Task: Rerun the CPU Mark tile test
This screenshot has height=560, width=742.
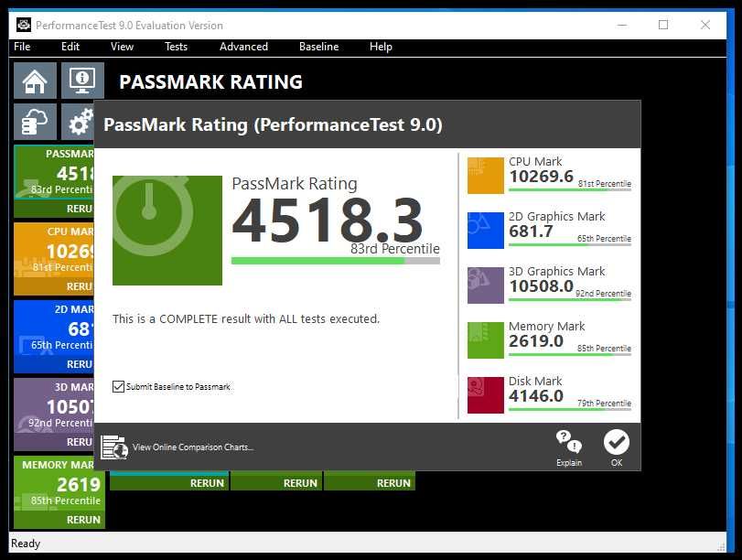Action: (x=54, y=286)
